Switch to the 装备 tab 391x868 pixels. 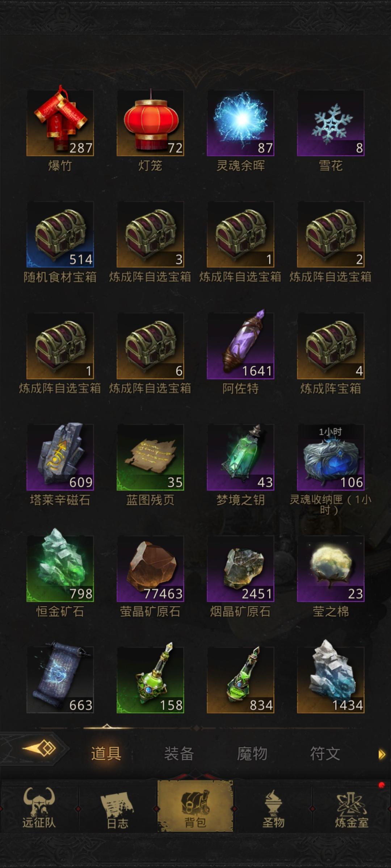179,754
